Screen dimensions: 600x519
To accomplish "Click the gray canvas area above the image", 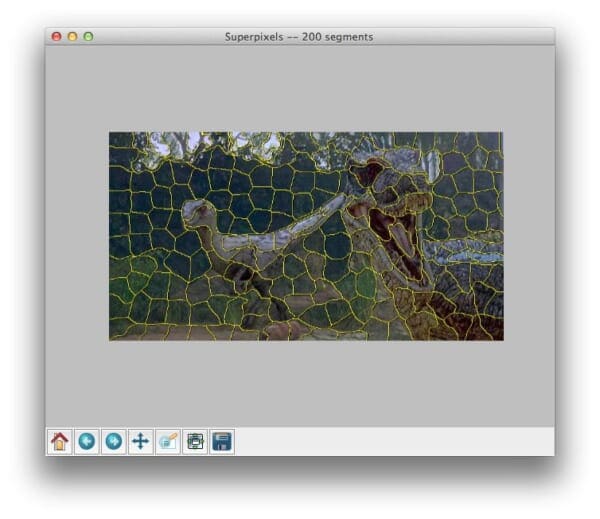I will pyautogui.click(x=300, y=90).
